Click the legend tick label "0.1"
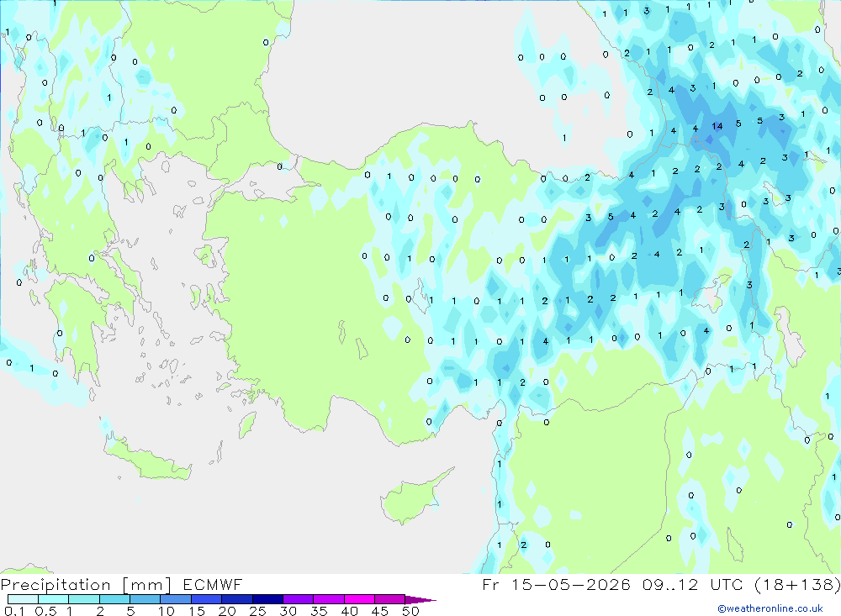 (14, 611)
